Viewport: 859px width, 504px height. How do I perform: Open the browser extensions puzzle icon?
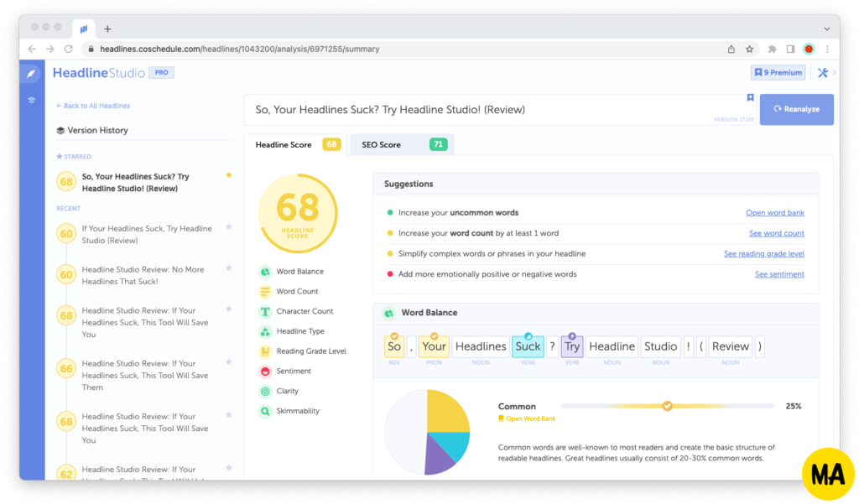point(772,49)
